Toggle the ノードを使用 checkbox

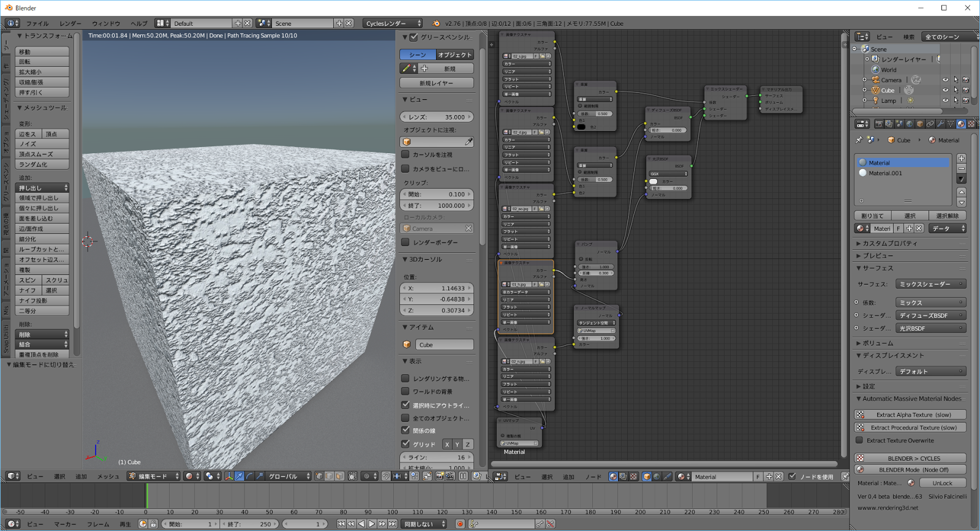click(x=793, y=476)
